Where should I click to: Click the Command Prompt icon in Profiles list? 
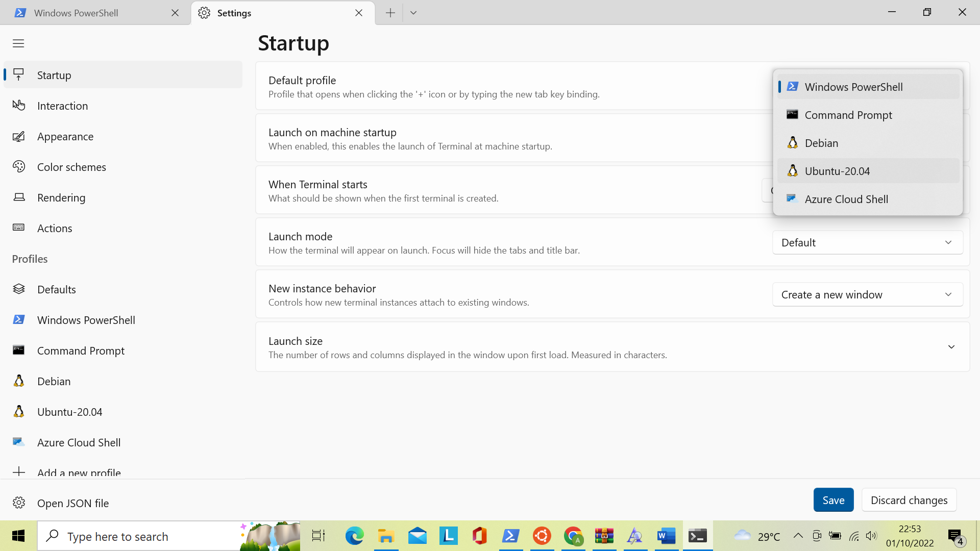(19, 350)
